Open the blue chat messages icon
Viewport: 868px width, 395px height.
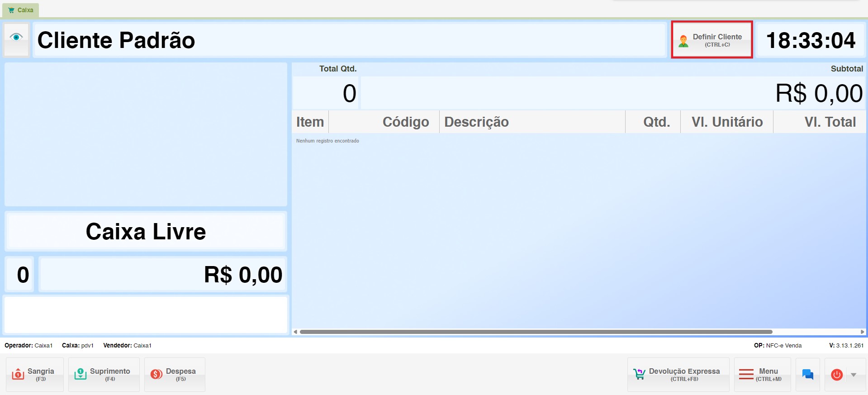point(808,374)
